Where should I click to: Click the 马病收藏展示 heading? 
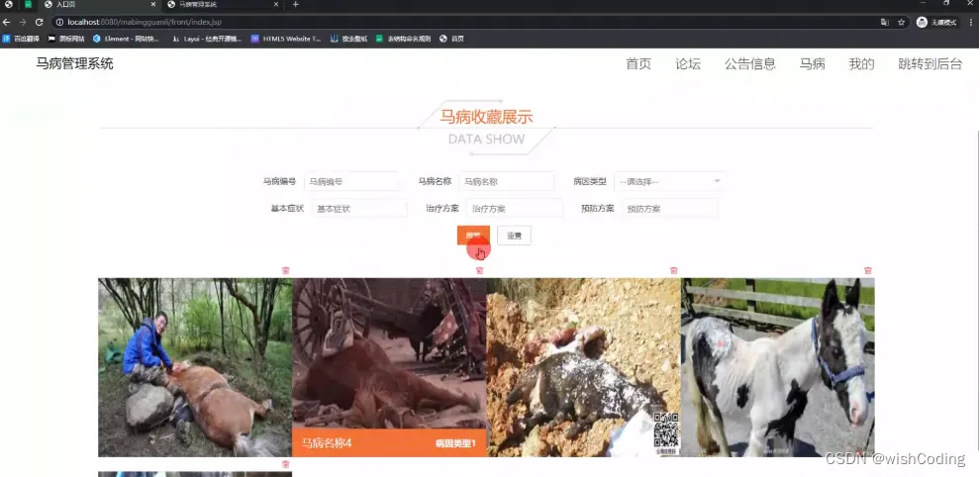(x=486, y=117)
